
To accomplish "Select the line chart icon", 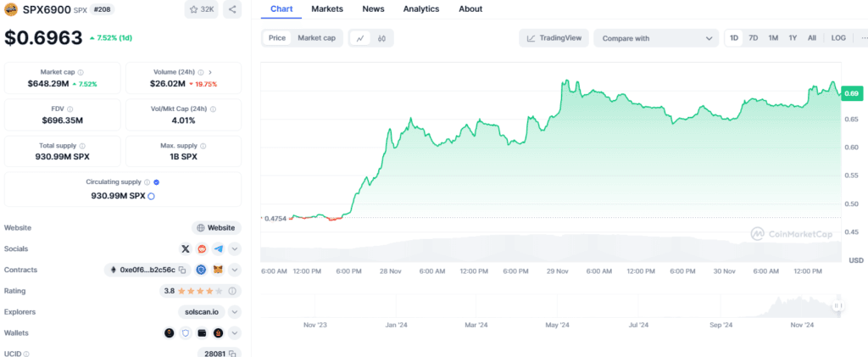I will [360, 38].
